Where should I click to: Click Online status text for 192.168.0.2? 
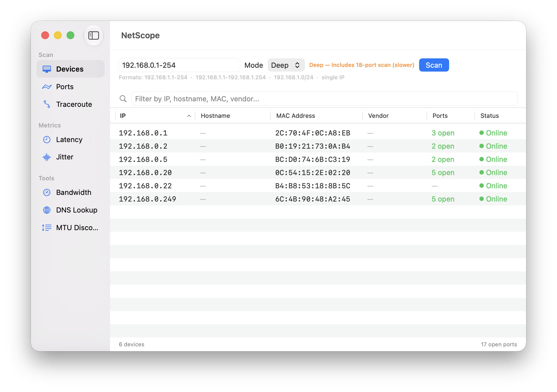coord(496,146)
